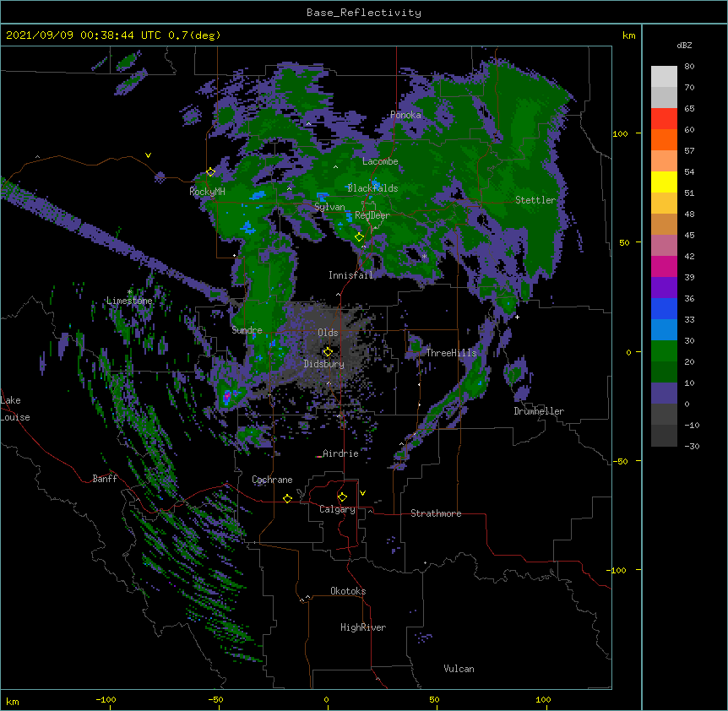Select the Okotoks town label
The height and width of the screenshot is (711, 728).
click(348, 591)
